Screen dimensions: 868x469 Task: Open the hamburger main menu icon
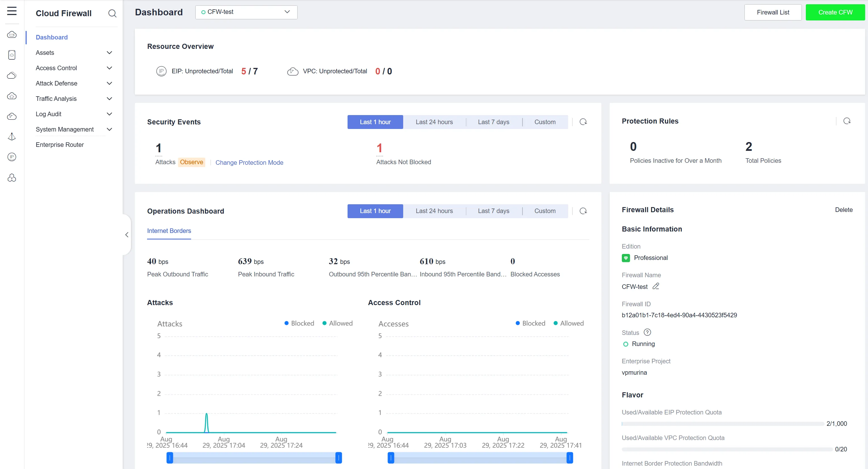[x=12, y=11]
